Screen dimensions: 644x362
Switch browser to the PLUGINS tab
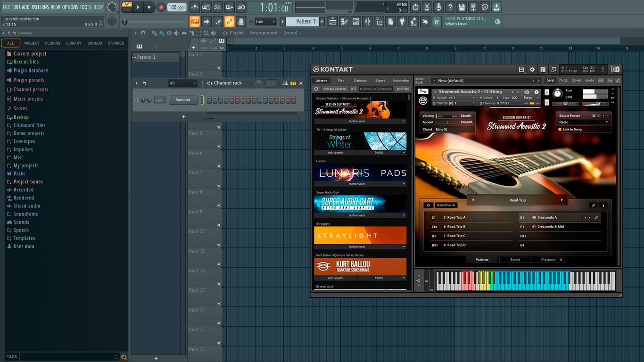[x=52, y=43]
